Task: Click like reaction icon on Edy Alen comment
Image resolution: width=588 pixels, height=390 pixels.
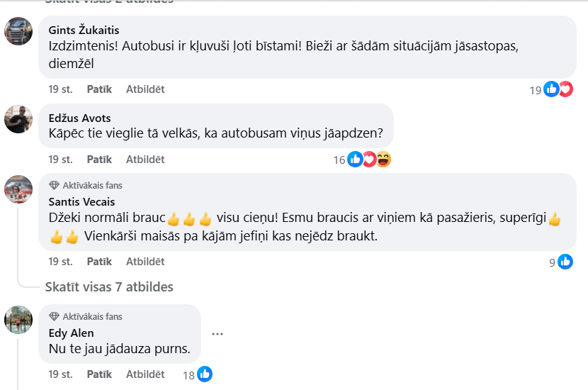Action: click(x=205, y=374)
